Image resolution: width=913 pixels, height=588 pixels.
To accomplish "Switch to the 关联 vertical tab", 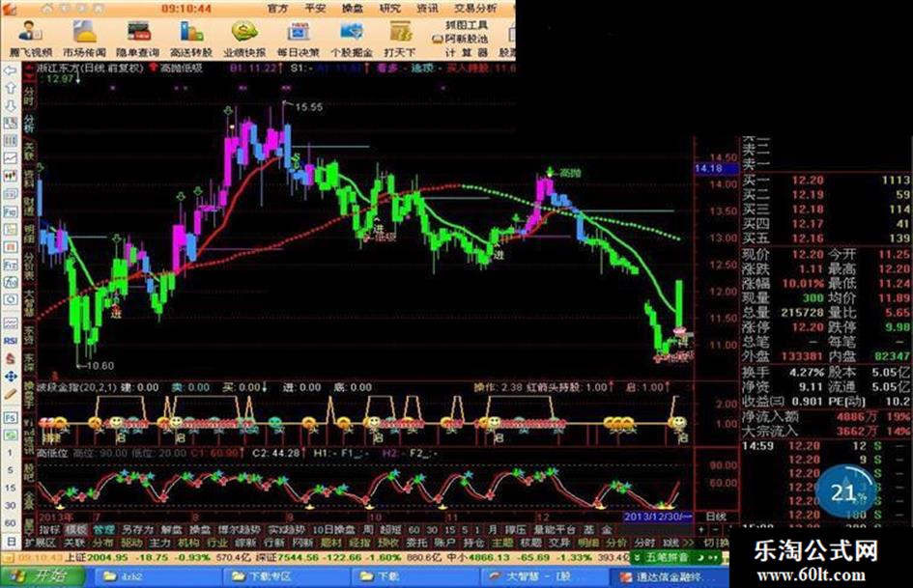I will [x=29, y=152].
